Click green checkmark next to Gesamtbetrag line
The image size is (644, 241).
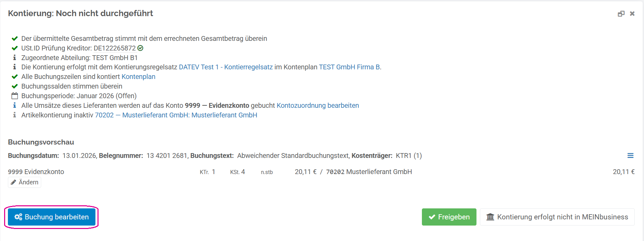(x=14, y=38)
